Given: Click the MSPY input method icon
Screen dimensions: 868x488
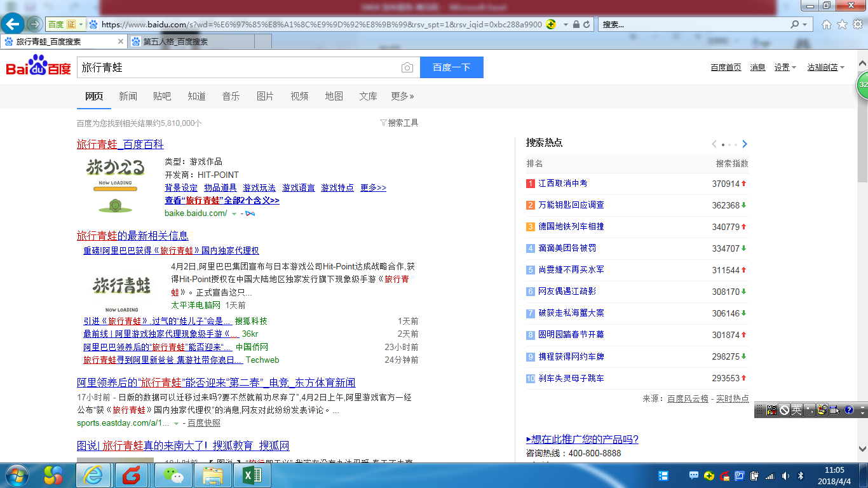Looking at the screenshot, I should (x=772, y=410).
